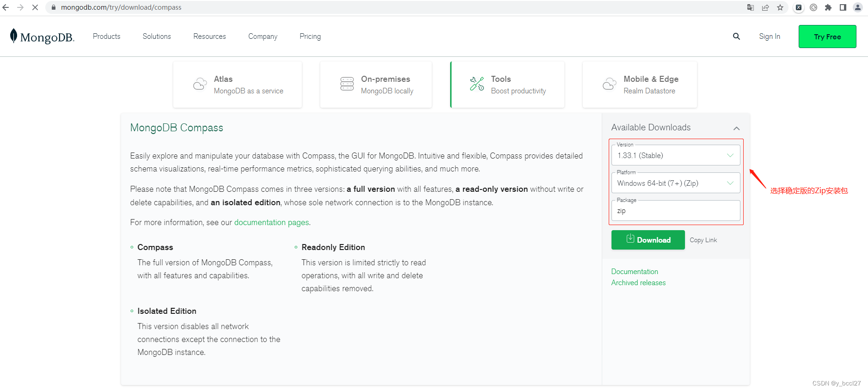Click the Mobile & Edge cloud icon
This screenshot has width=868, height=391.
coord(610,84)
